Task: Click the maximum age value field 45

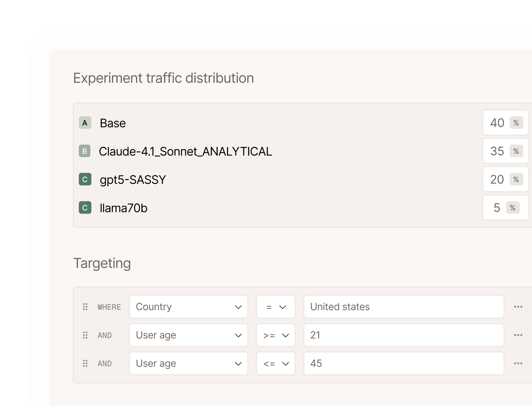Action: click(x=404, y=363)
